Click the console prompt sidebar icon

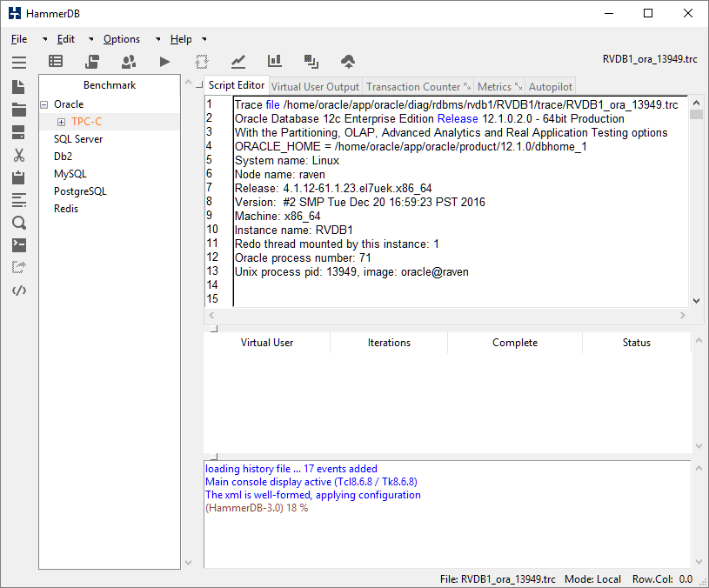click(x=19, y=245)
